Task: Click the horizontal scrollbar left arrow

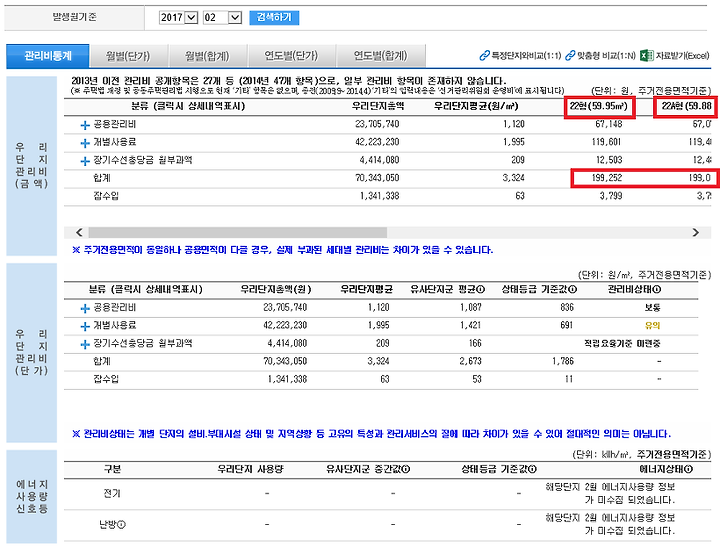Action: (x=79, y=232)
